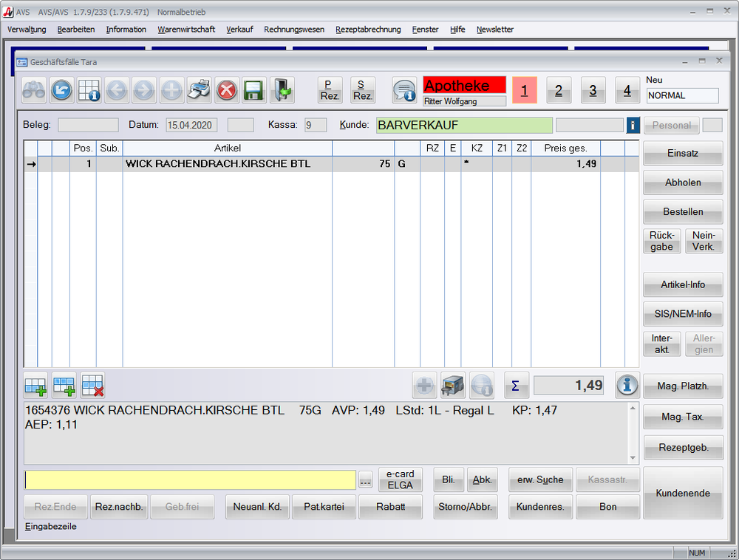Select the highlighted customer slot 1

click(x=524, y=90)
